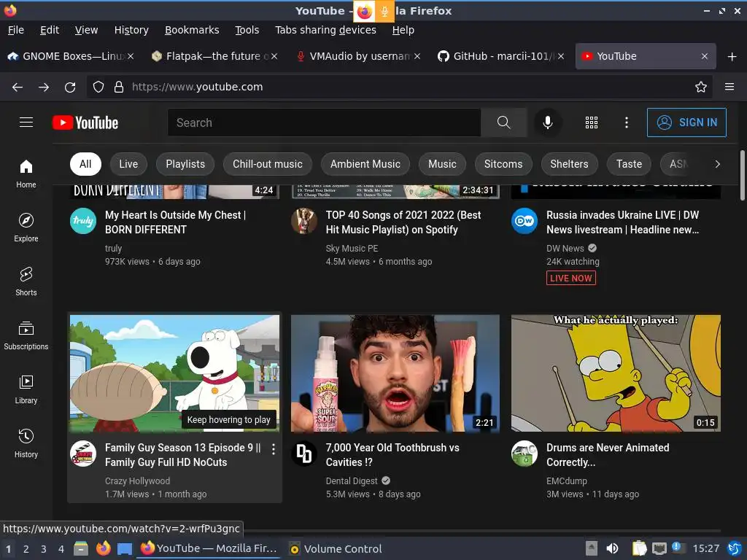Click Crazy Hollywood channel avatar
The height and width of the screenshot is (560, 747).
coord(83,454)
